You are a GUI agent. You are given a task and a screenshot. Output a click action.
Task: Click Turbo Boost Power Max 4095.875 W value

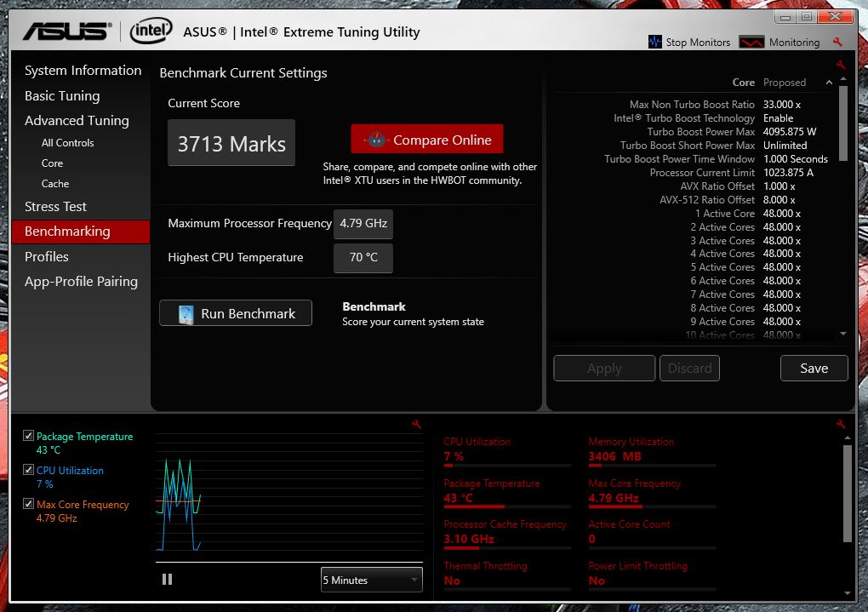coord(790,132)
